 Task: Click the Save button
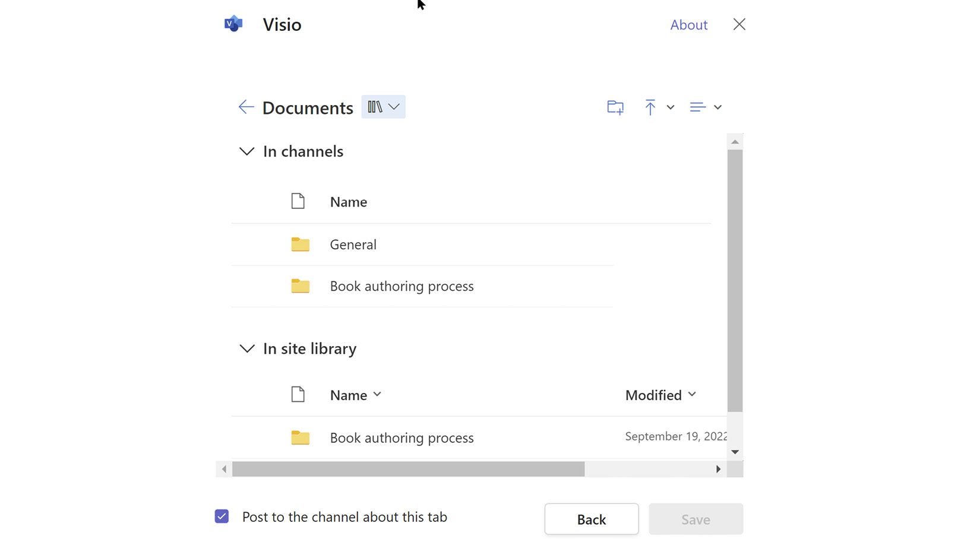(x=696, y=519)
